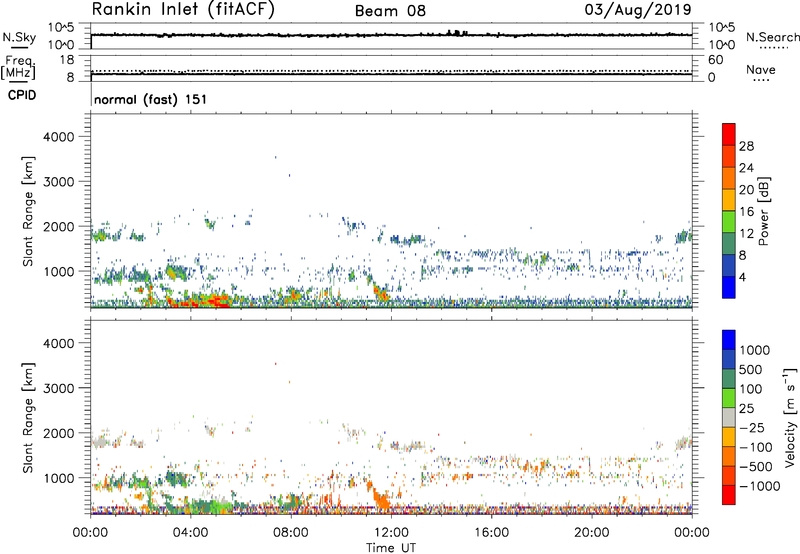The height and width of the screenshot is (554, 800).
Task: Click the '18' frequency axis tick
Action: (67, 60)
